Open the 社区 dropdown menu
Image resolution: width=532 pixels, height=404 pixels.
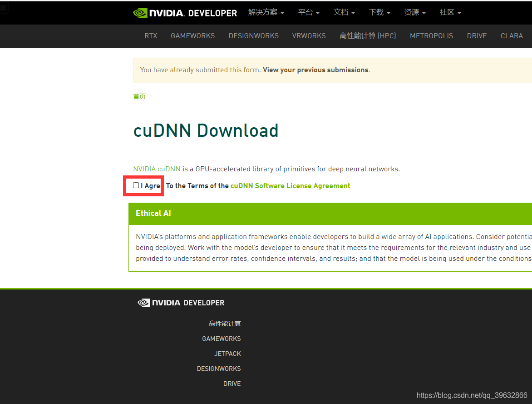450,12
